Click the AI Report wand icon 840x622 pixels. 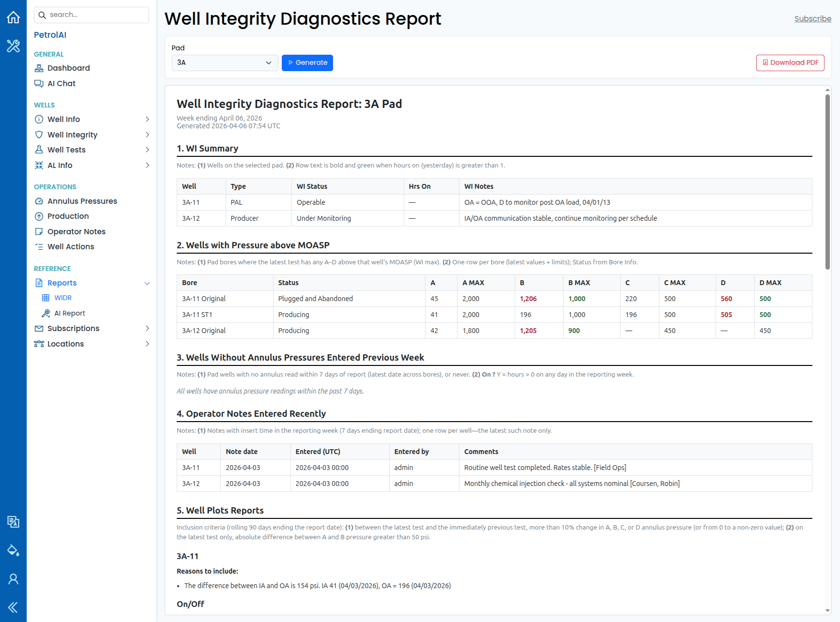point(46,313)
